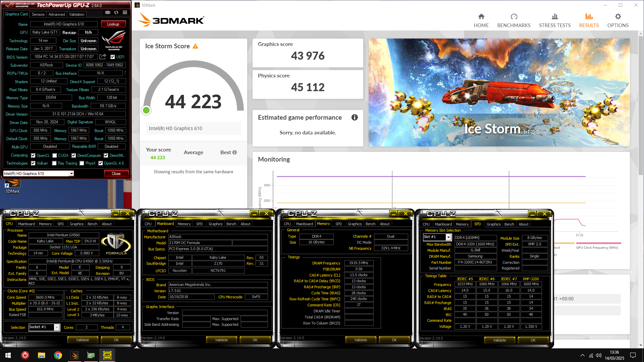Open the Bench tab in the CPU-Z CPU window
The width and height of the screenshot is (644, 362).
tap(93, 224)
